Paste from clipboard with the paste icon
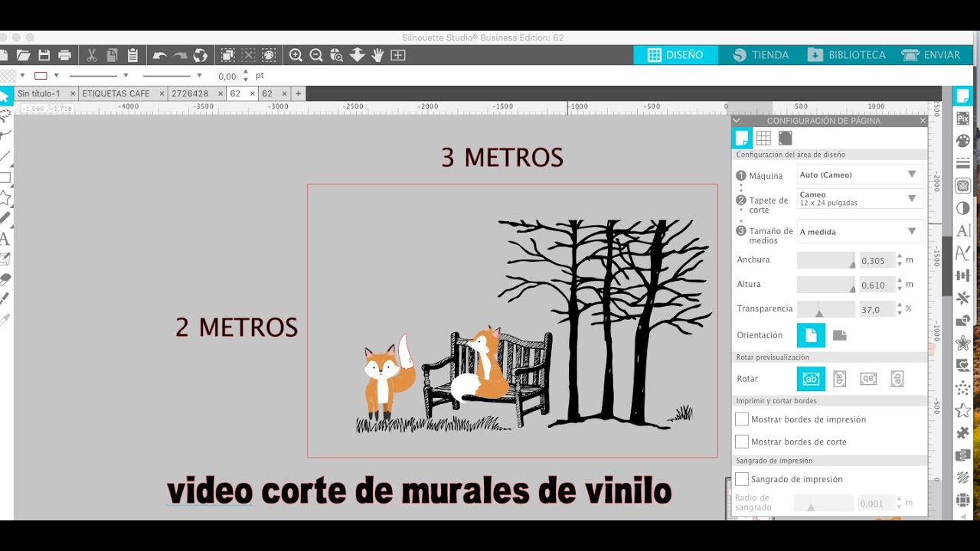Viewport: 980px width, 551px height. [x=133, y=55]
